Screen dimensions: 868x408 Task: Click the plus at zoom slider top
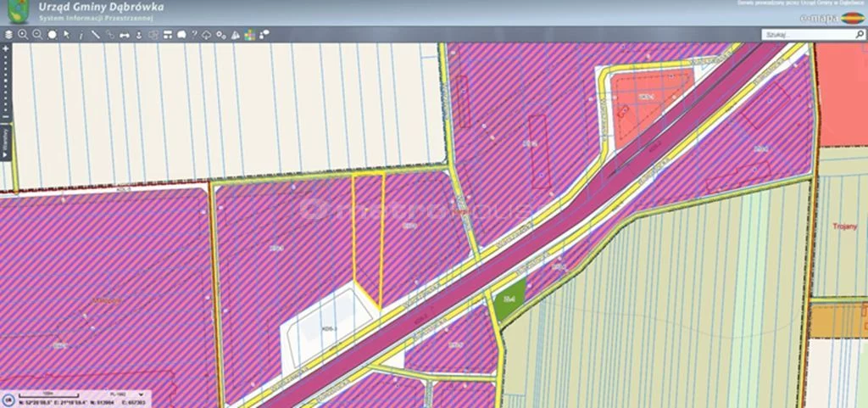(6, 48)
